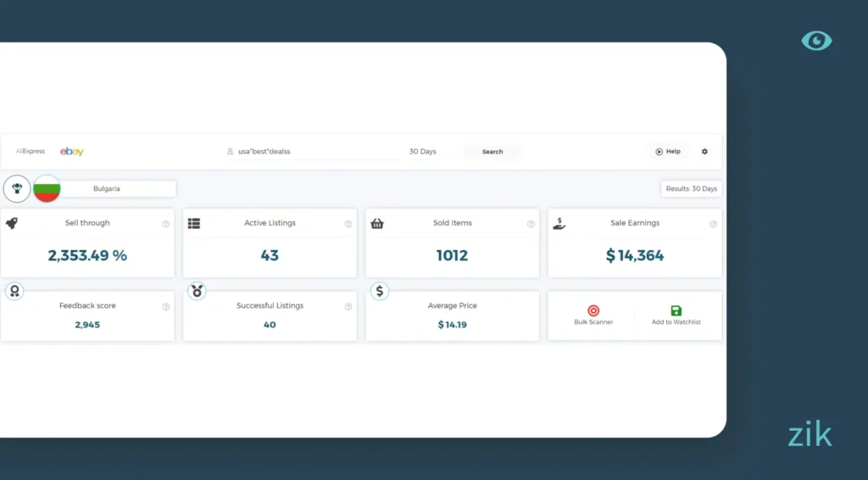Click the Bulk Scanner target icon
Screen dimensions: 868x480
(x=593, y=310)
